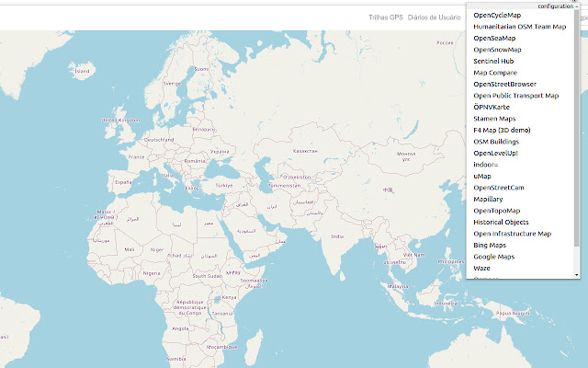Select OpenCycleMap from the list
Viewport: 588px width, 368px height.
click(497, 16)
